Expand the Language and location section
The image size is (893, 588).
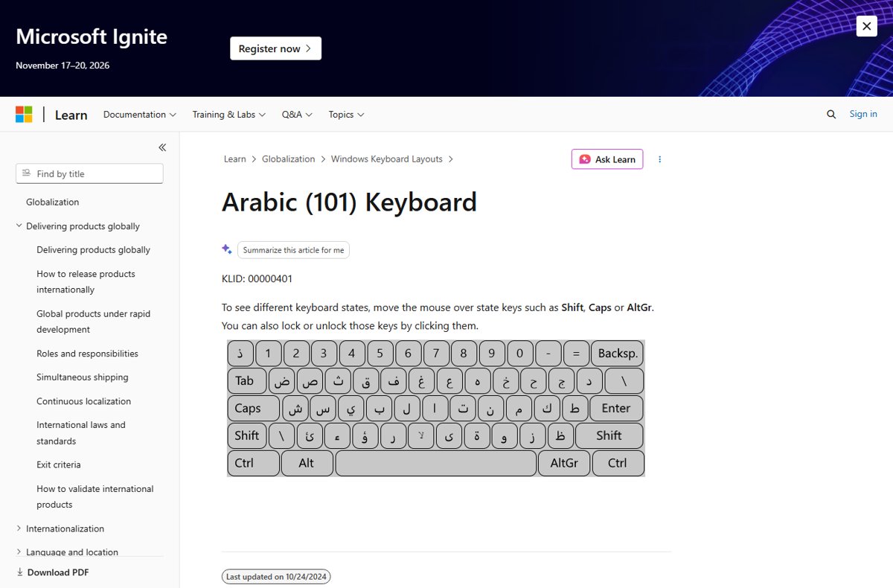coord(72,552)
